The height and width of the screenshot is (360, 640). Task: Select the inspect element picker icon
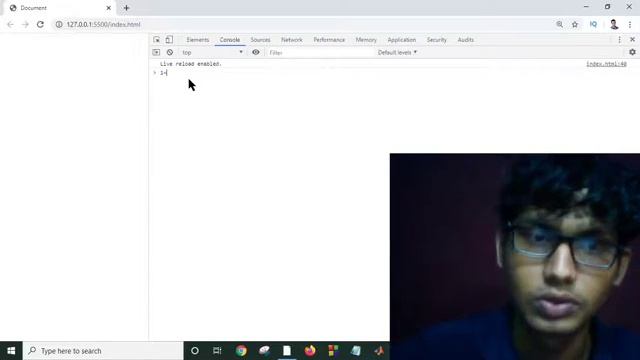click(x=157, y=40)
